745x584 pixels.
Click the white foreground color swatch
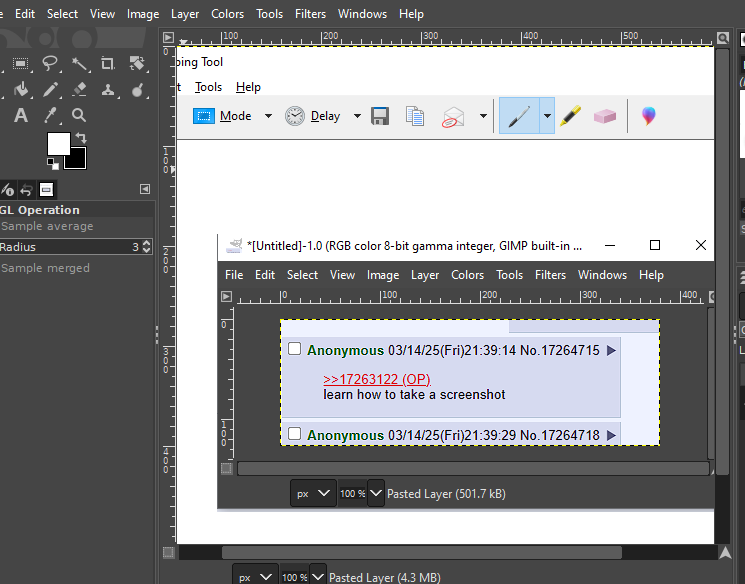click(x=57, y=144)
